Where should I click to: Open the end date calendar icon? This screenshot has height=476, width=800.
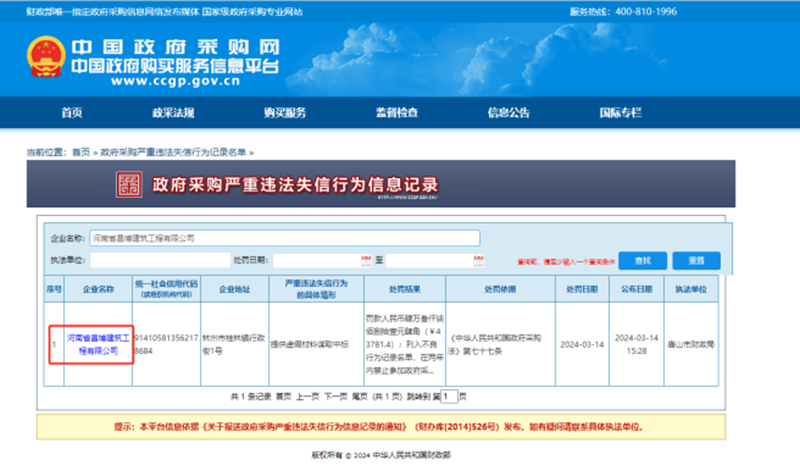click(478, 260)
